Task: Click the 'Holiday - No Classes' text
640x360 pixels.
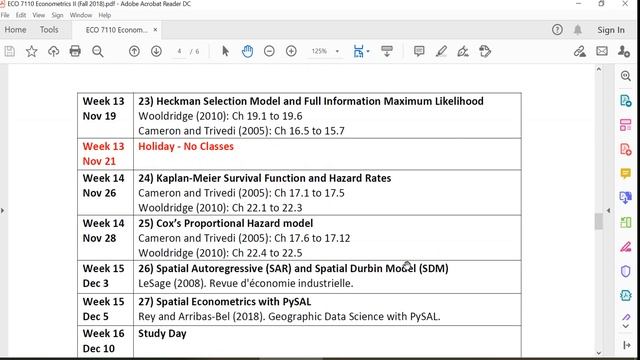Action: 186,147
